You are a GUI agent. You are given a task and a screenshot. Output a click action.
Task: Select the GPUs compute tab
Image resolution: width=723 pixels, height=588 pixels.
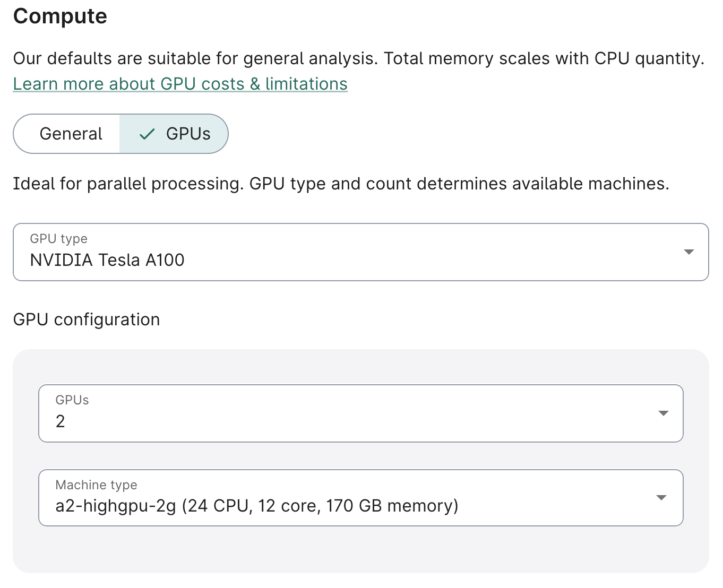[174, 134]
